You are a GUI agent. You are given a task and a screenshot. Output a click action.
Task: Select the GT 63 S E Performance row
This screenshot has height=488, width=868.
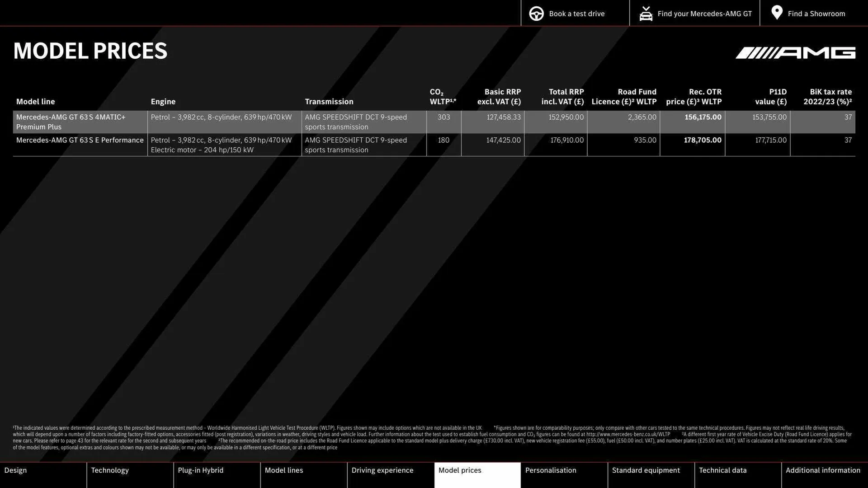[x=271, y=145]
